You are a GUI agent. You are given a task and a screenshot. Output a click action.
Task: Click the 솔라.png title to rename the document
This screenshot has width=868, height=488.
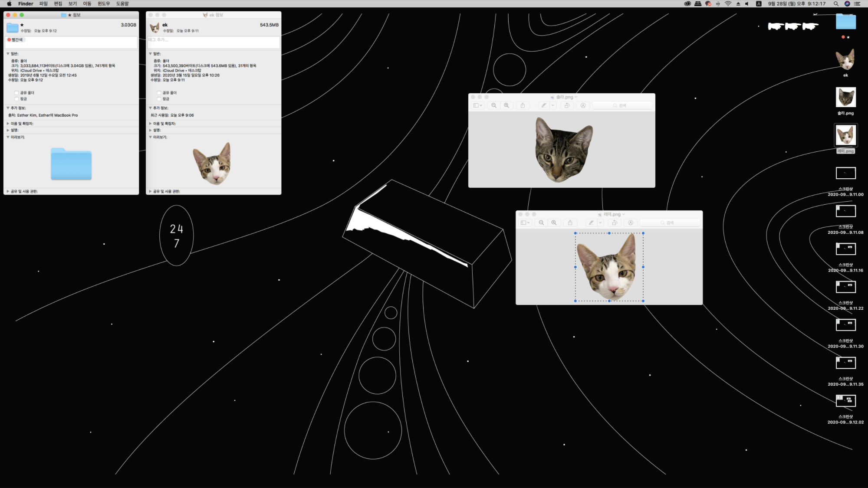[x=564, y=97]
